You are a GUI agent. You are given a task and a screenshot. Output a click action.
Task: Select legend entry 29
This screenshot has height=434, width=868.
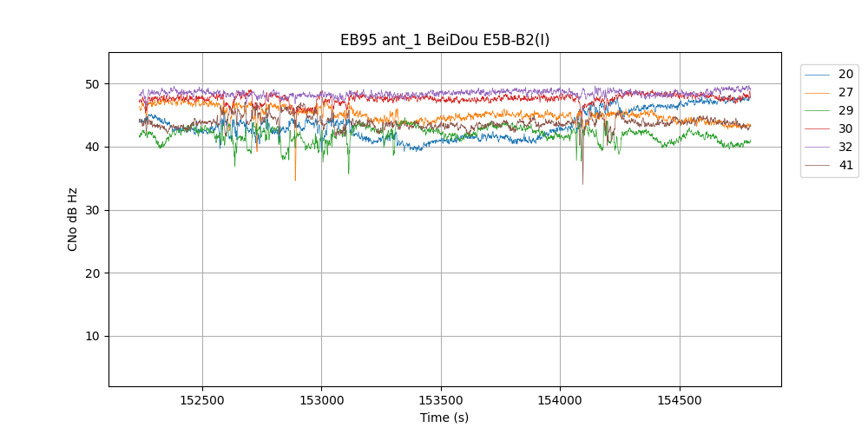click(845, 110)
